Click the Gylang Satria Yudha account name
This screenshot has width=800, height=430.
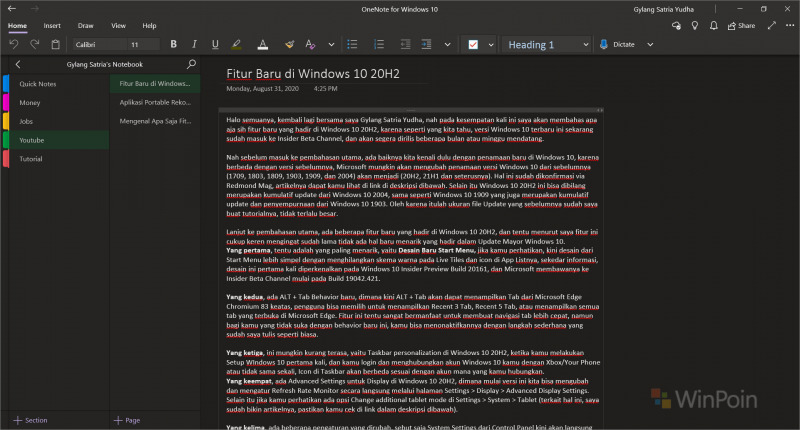coord(663,9)
